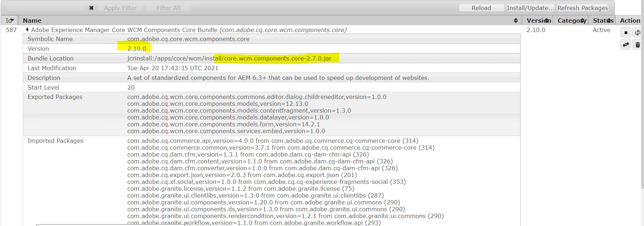Select the 2.10.0 value in Version column
Viewport: 644px width, 226px height.
pos(536,30)
